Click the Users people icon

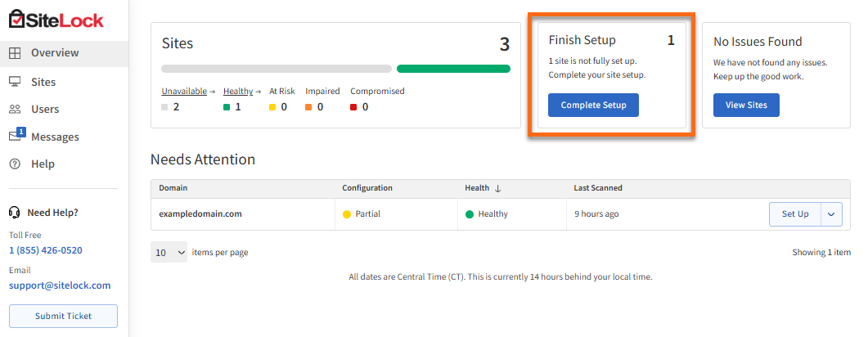(15, 110)
